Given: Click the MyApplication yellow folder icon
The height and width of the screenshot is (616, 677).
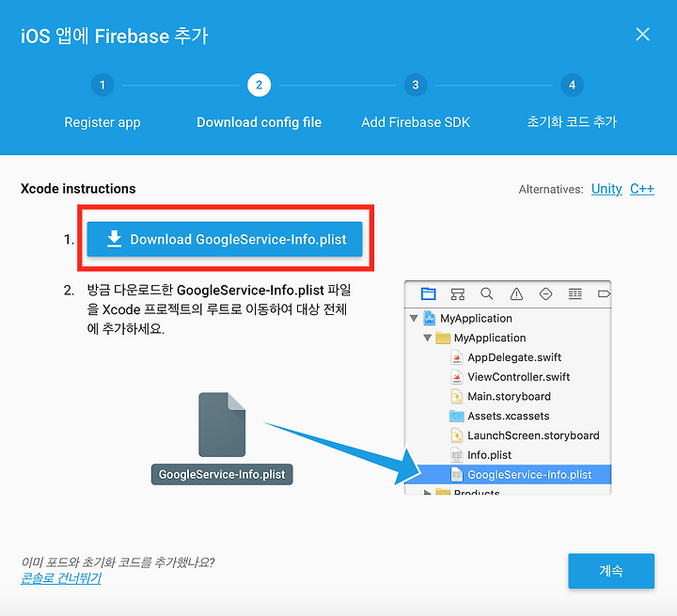Looking at the screenshot, I should [x=443, y=338].
